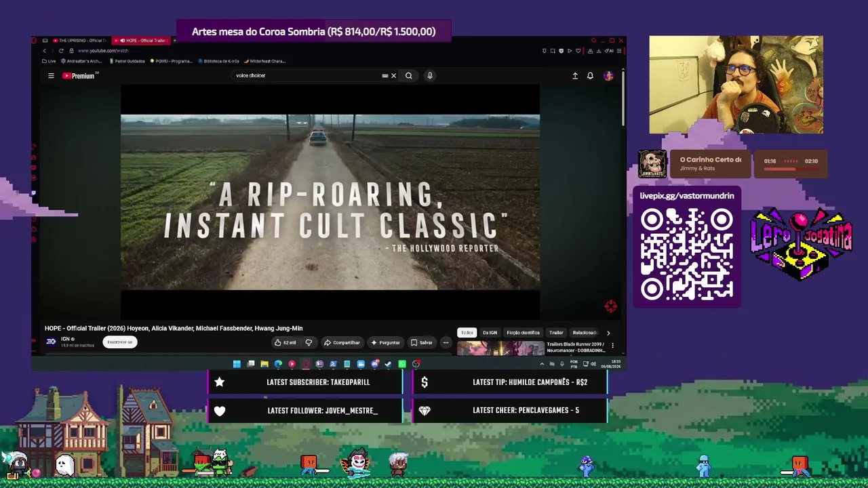Select the HOPE - Official Trailer browser tab
The width and height of the screenshot is (868, 488).
click(x=141, y=41)
